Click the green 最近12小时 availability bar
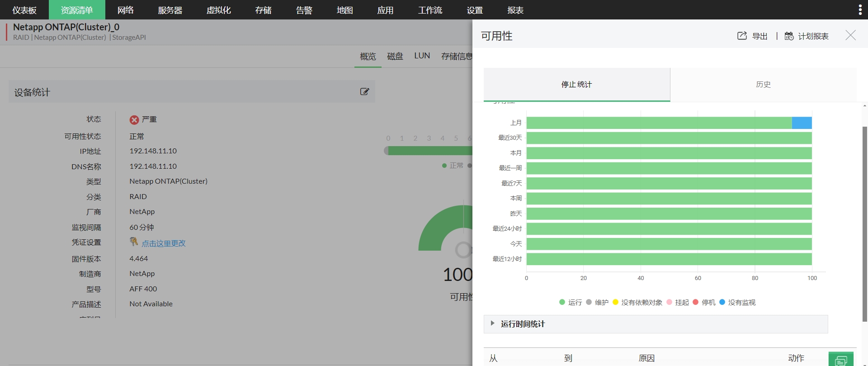 click(x=669, y=259)
